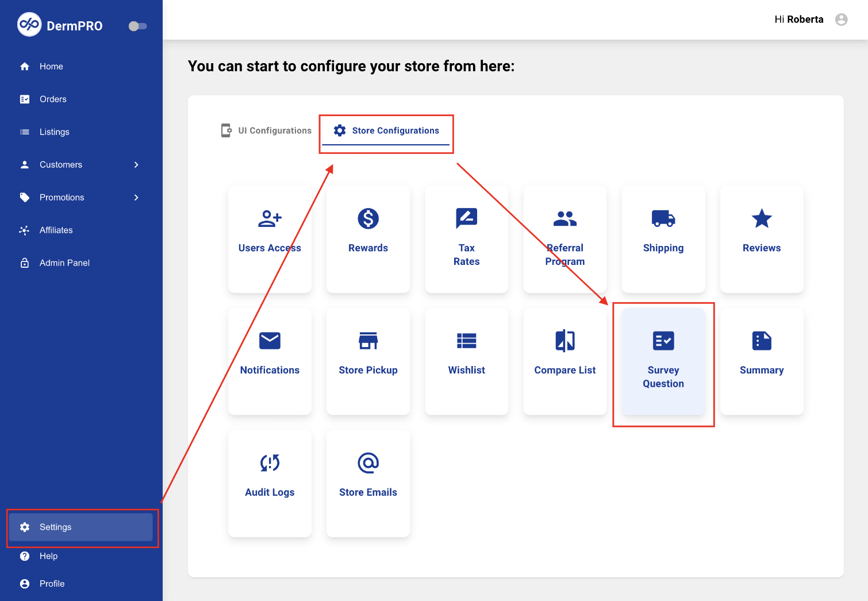Open the Summary document icon card

[x=762, y=341]
